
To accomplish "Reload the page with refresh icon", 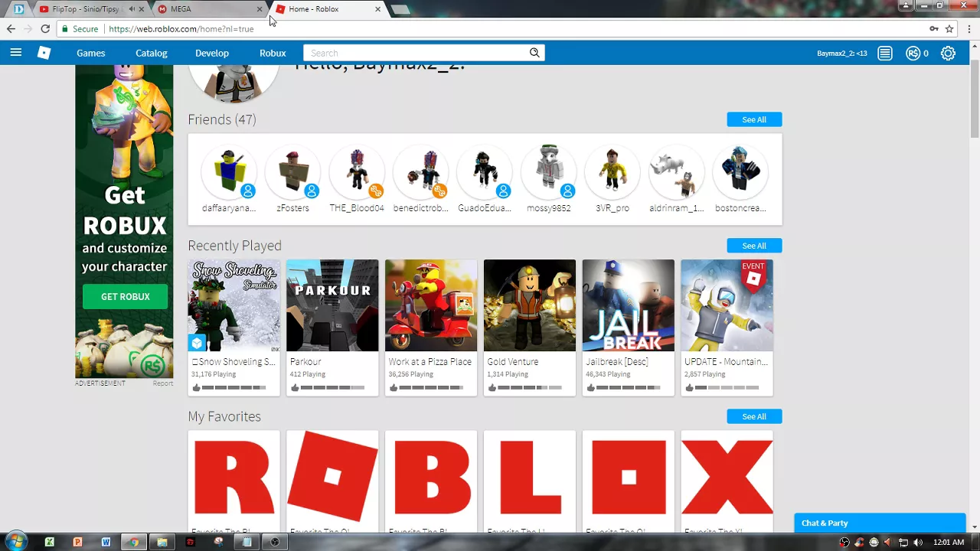I will point(45,29).
